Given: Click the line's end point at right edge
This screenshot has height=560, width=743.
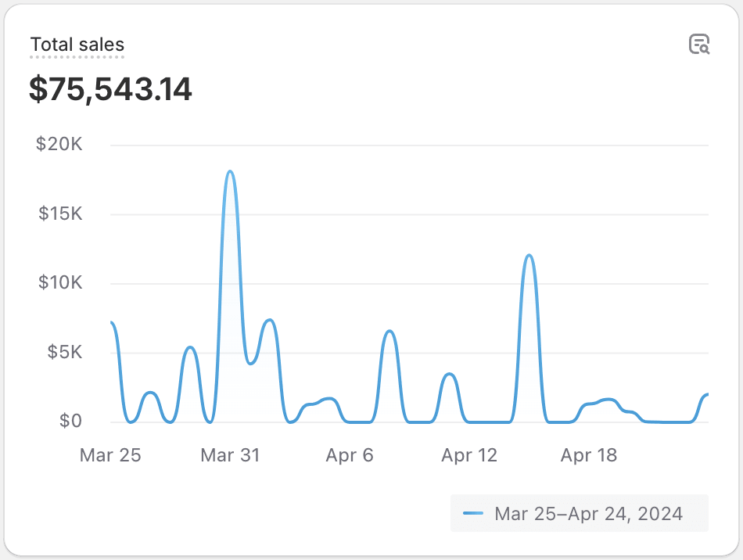Looking at the screenshot, I should pos(707,394).
